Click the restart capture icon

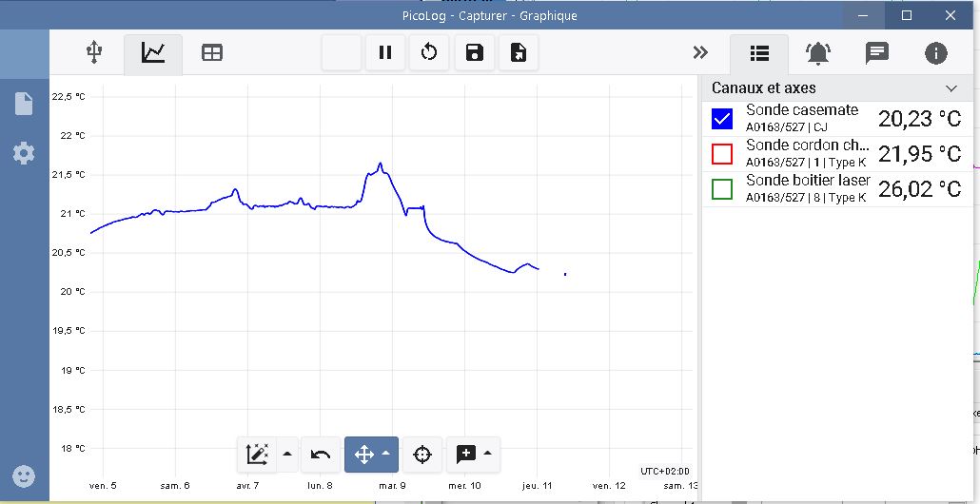tap(429, 53)
